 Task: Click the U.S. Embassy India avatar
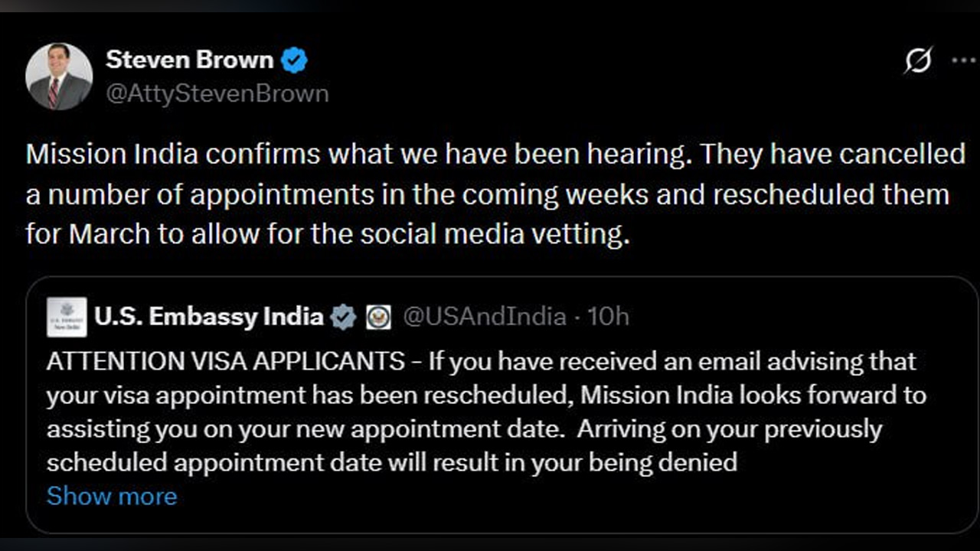pyautogui.click(x=67, y=317)
